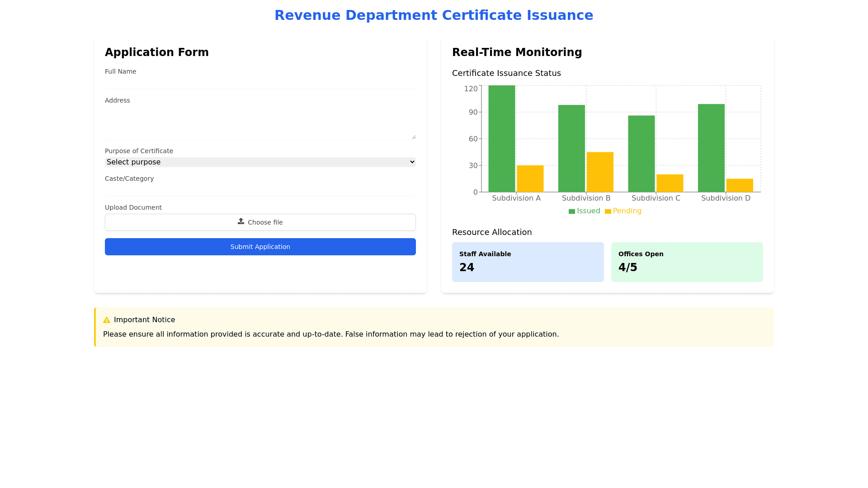The width and height of the screenshot is (868, 488).
Task: Submit the application with blue button
Action: pos(260,247)
